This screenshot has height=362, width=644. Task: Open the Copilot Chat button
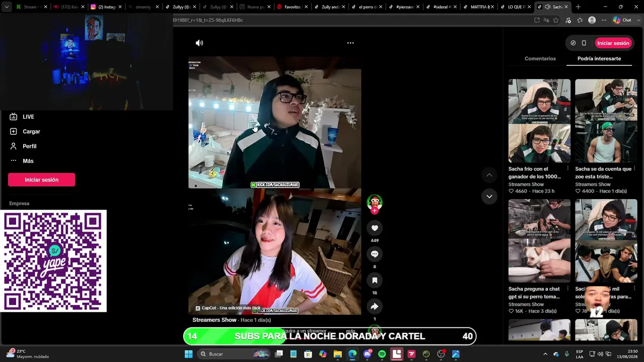pyautogui.click(x=622, y=20)
